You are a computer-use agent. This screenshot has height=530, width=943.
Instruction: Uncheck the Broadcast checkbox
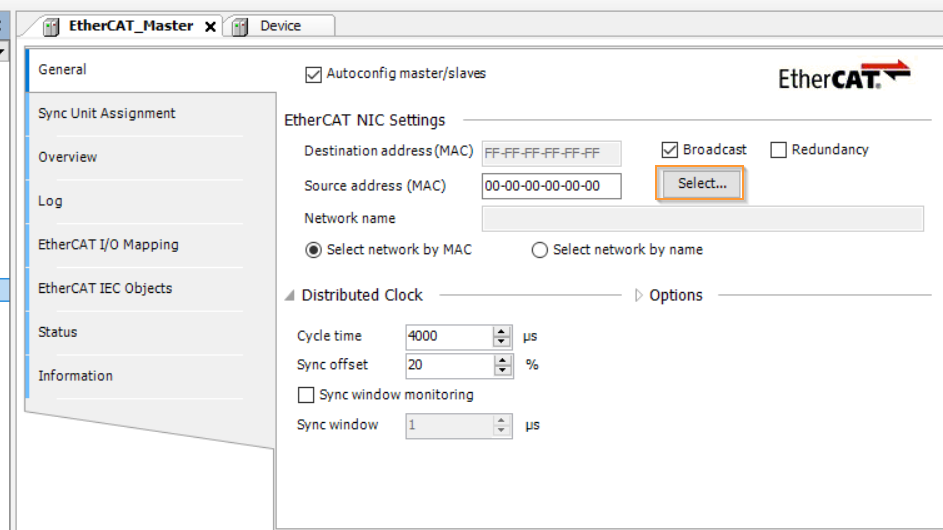click(x=669, y=150)
